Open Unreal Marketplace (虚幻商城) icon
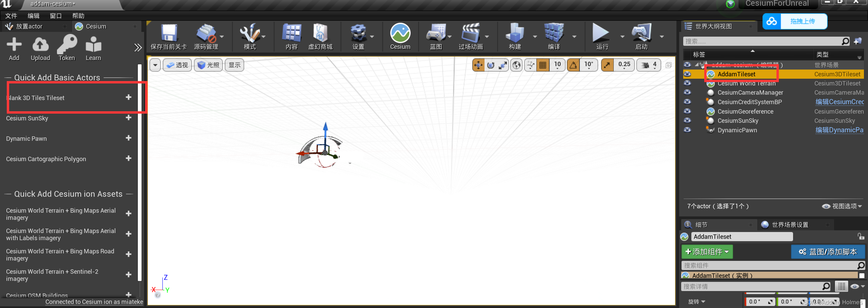The height and width of the screenshot is (308, 868). click(320, 37)
